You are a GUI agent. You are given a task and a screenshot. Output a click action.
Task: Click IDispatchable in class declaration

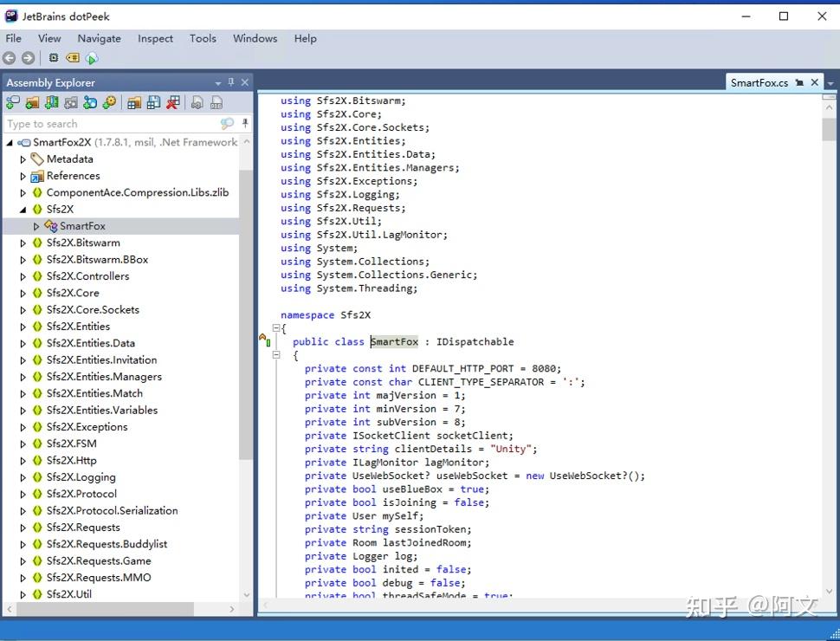point(475,342)
